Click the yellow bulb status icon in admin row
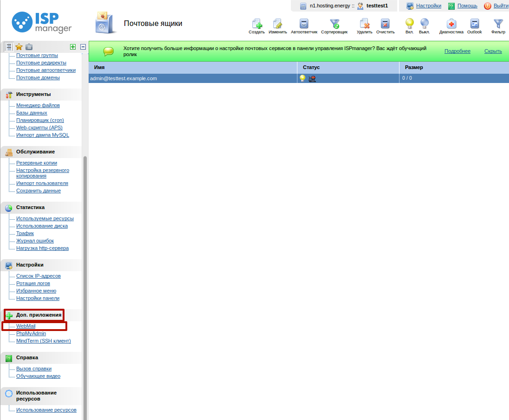 click(303, 78)
